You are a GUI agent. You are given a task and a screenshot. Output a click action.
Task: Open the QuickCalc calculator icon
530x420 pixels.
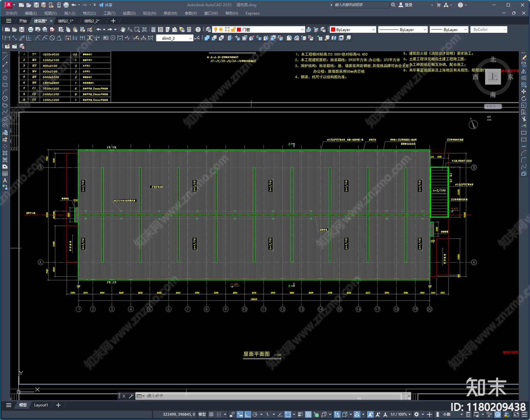(189, 29)
